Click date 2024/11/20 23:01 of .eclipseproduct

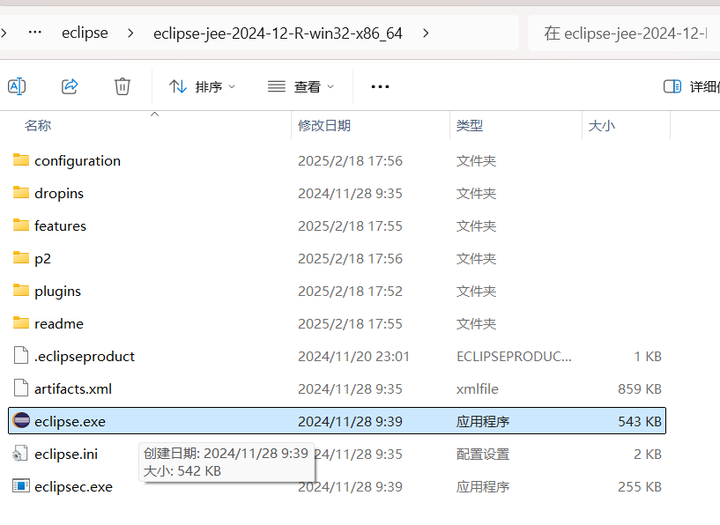coord(354,356)
